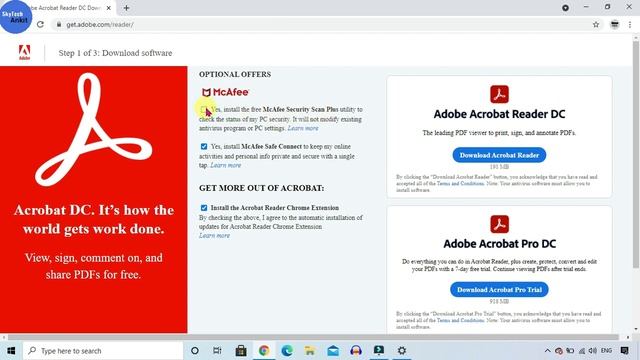
Task: Open Terms and Conditions link under Acrobat Pro
Action: 460,320
